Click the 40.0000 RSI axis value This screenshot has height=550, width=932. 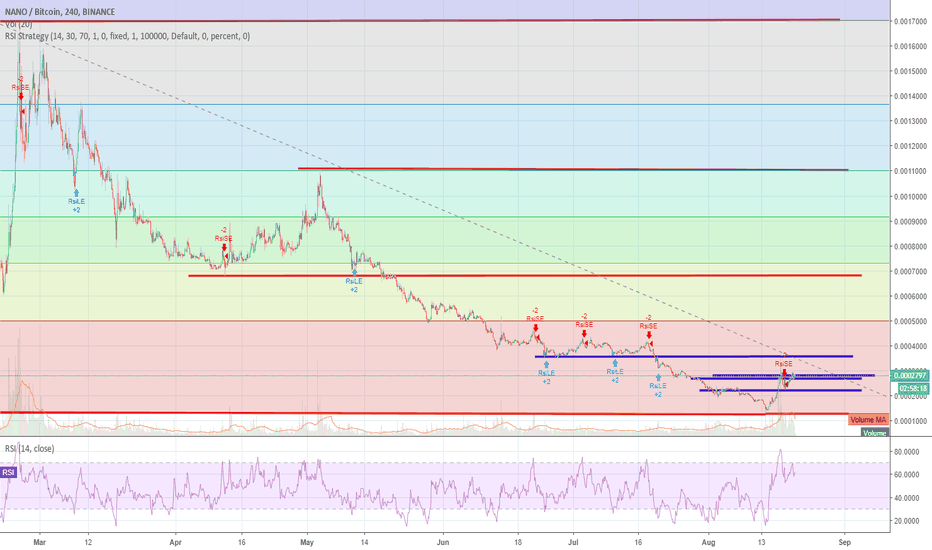point(906,498)
